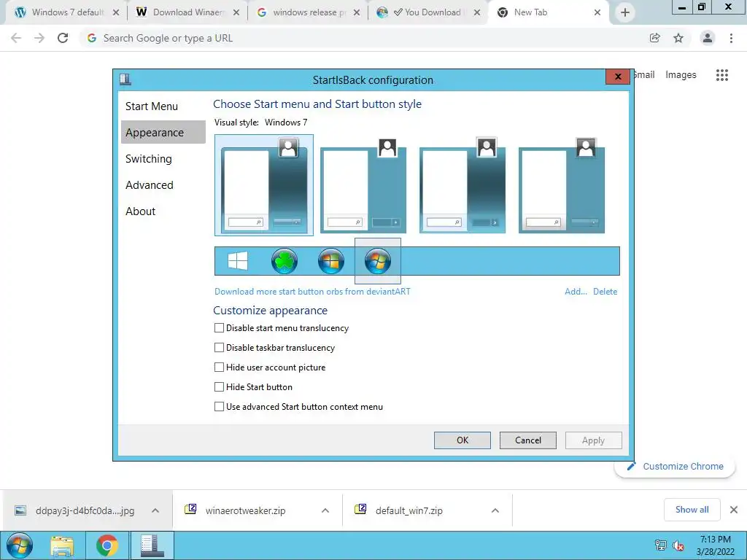Toggle Hide user account picture
Viewport: 747px width, 560px height.
pyautogui.click(x=219, y=367)
